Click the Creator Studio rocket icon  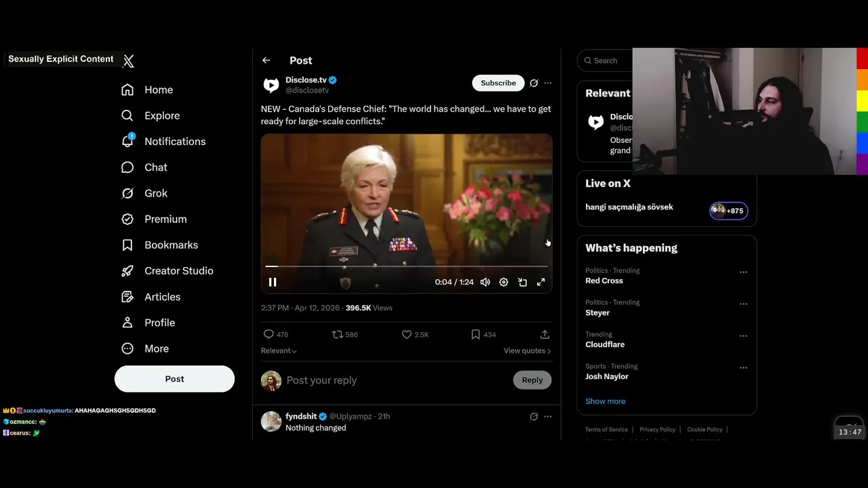tap(127, 270)
